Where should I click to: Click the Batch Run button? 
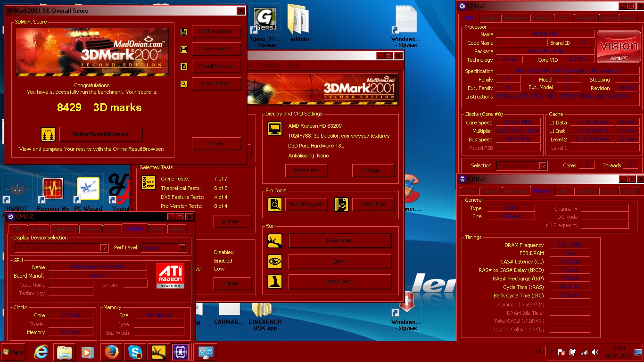(x=373, y=205)
